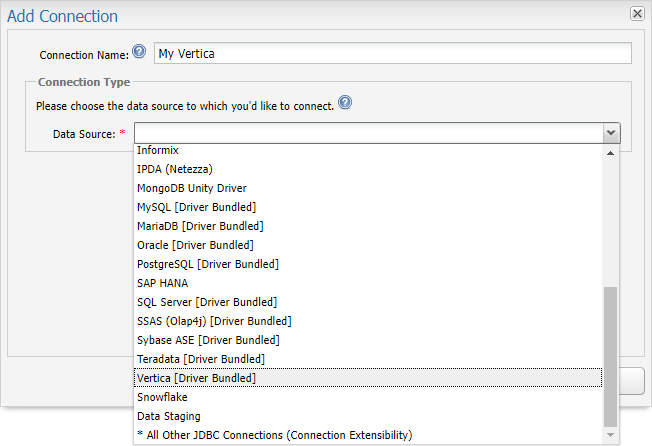
Task: Choose Oracle [Driver Bundled]
Action: 368,245
